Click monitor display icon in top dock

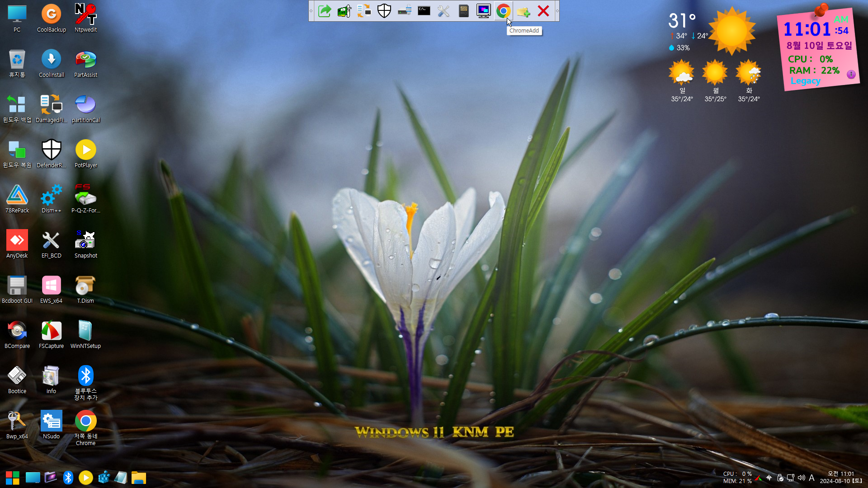[x=484, y=11]
